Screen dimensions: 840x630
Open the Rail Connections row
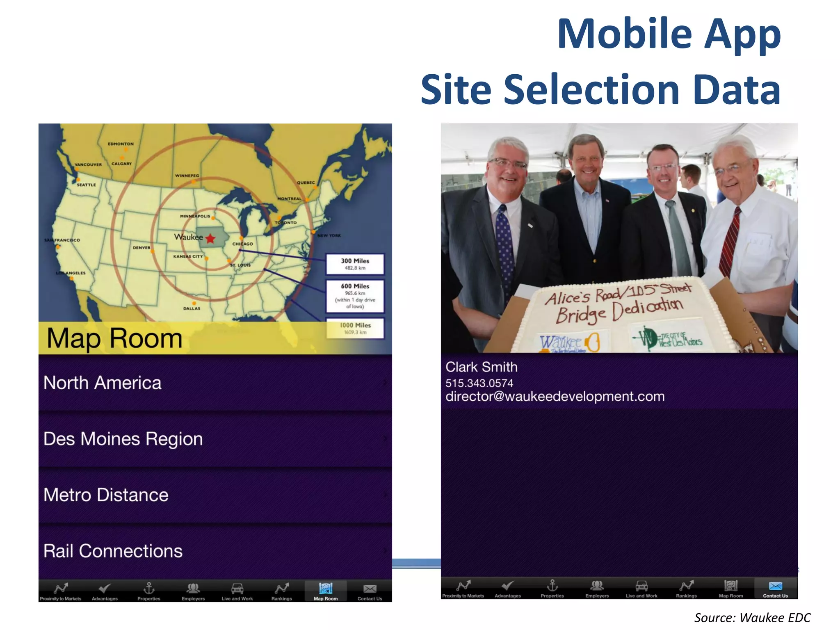click(x=215, y=551)
